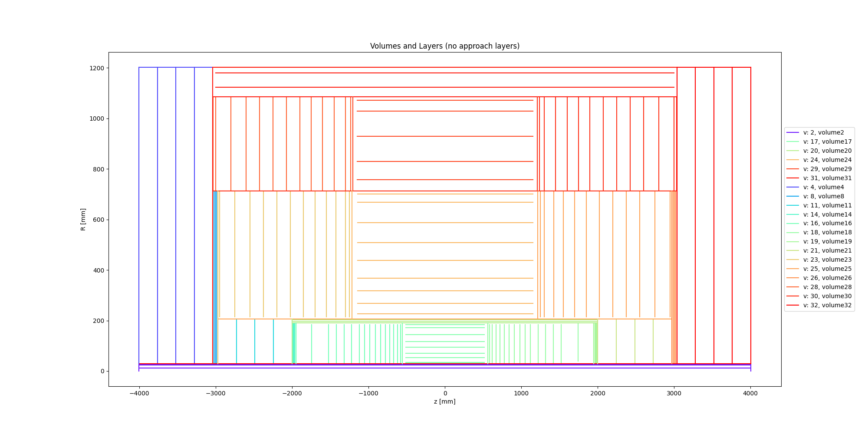Click legend label v: 20, volume20
The image size is (868, 434).
827,151
